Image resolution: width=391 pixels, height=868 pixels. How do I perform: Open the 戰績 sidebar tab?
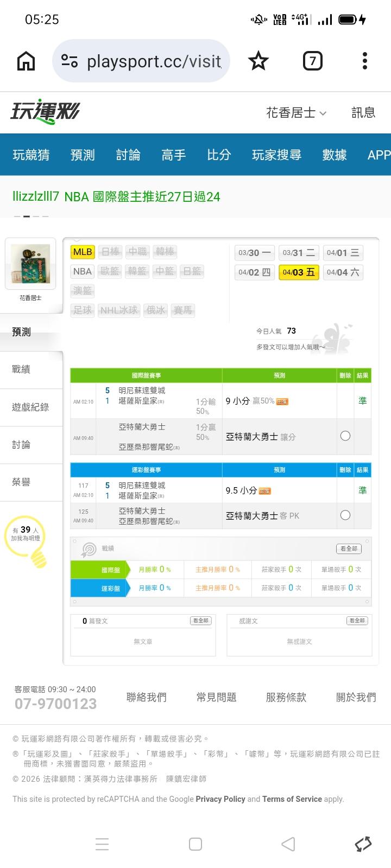pos(22,369)
